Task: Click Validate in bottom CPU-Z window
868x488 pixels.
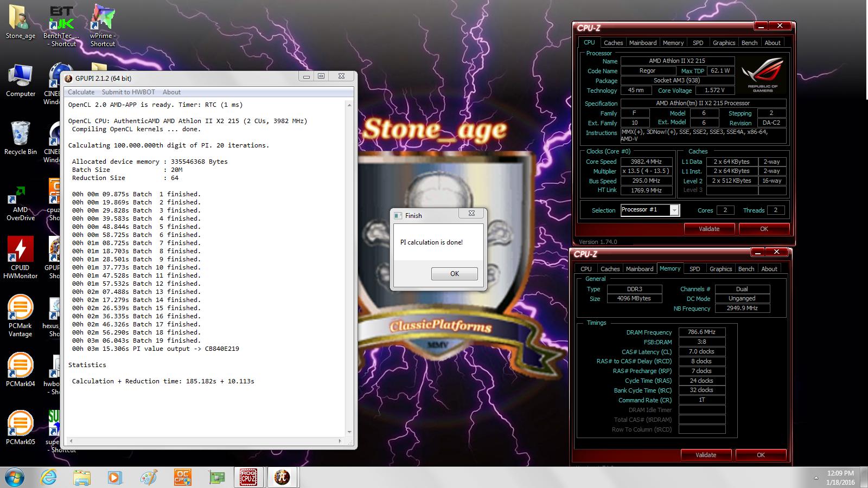Action: pyautogui.click(x=706, y=455)
